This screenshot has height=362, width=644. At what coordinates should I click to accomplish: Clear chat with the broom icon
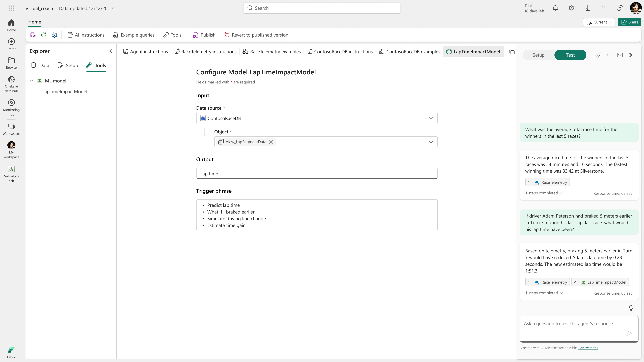[x=598, y=55]
